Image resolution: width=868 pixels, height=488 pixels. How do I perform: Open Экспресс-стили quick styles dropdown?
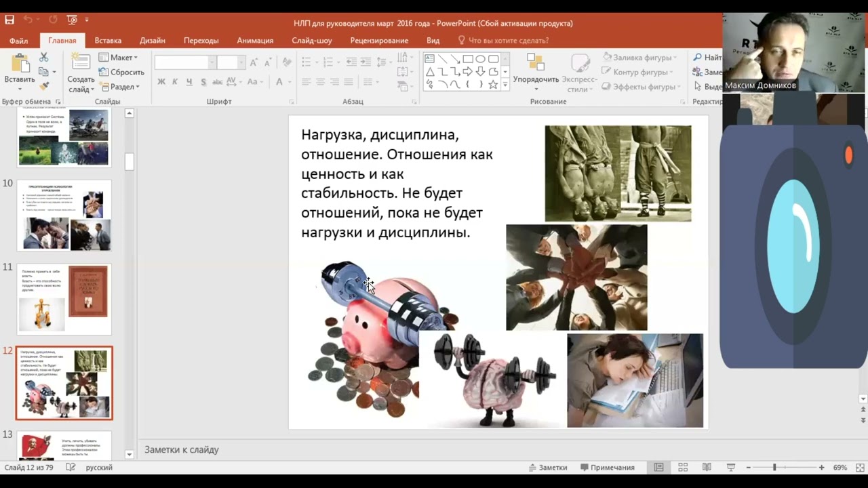[x=580, y=73]
